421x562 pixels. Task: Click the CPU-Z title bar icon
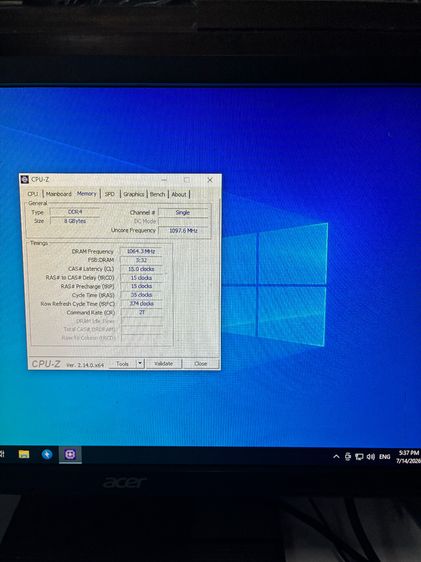pyautogui.click(x=25, y=179)
